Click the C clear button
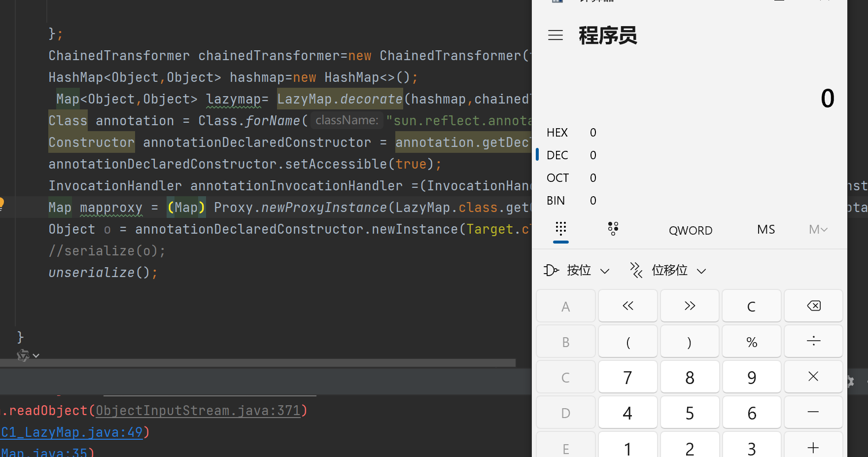868x457 pixels. pyautogui.click(x=752, y=306)
